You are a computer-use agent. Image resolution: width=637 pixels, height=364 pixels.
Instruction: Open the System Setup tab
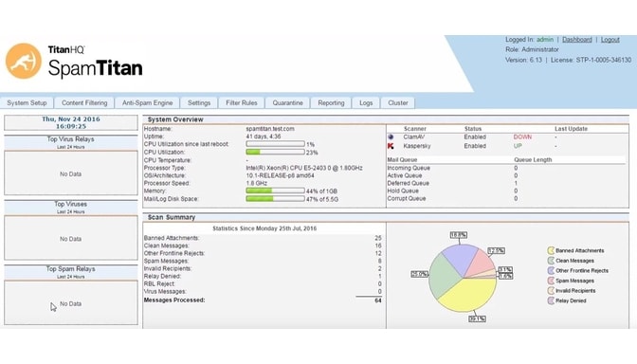click(27, 102)
